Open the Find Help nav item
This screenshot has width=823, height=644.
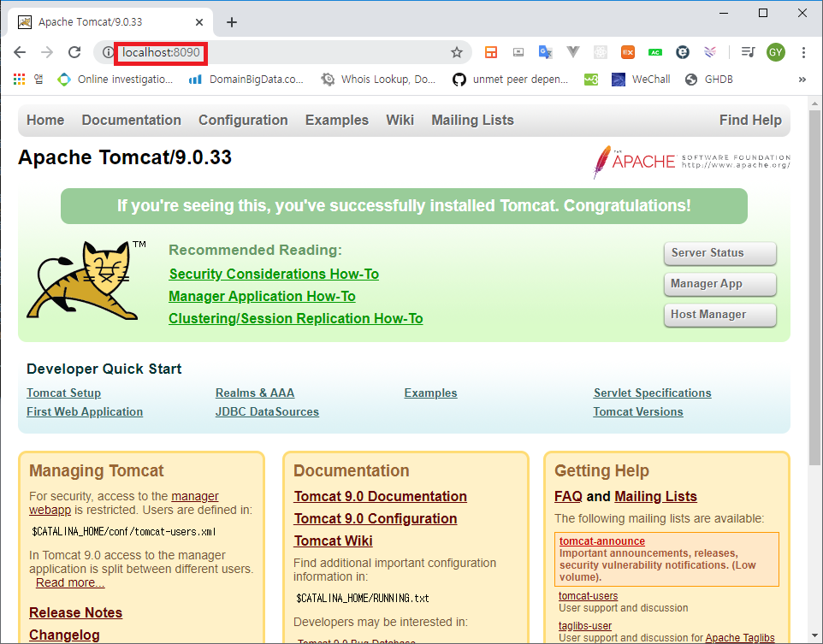750,121
